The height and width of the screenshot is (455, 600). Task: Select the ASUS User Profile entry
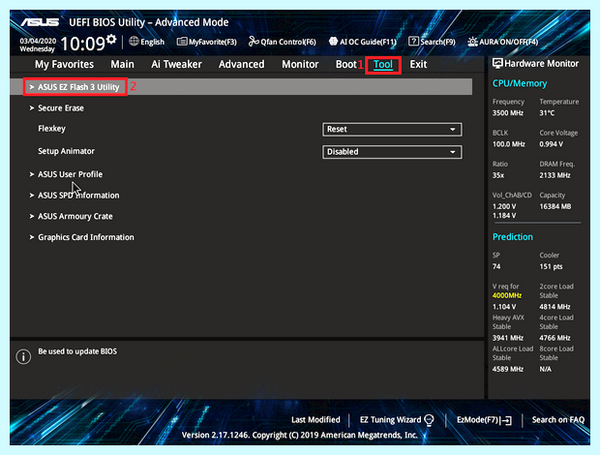70,174
